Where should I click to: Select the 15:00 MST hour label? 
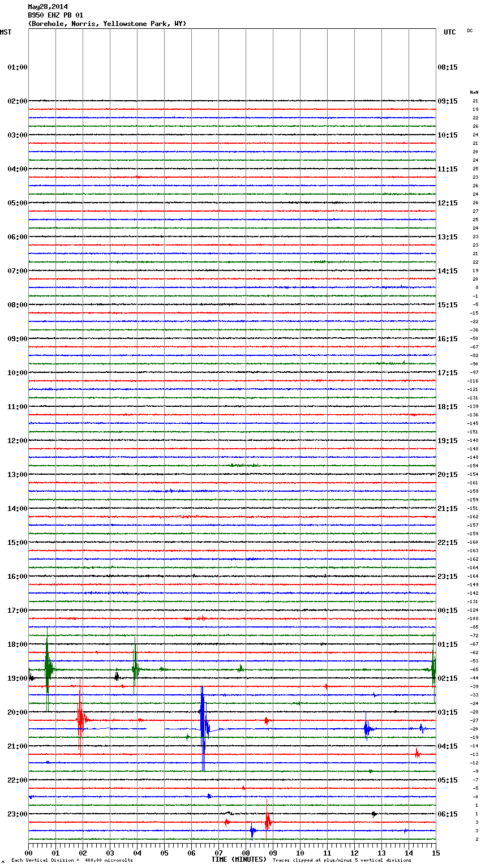pos(18,543)
